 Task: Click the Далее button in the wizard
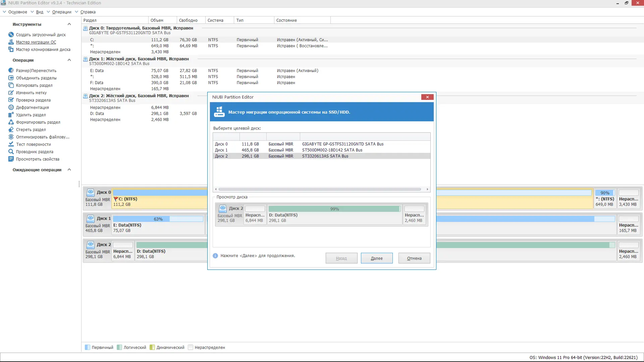376,258
